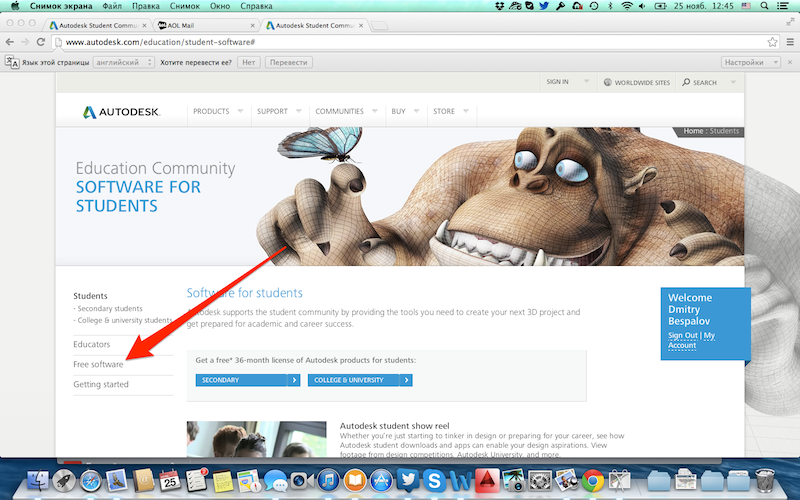This screenshot has height=500, width=800.
Task: Open Chrome menu hamburger icon
Action: click(x=789, y=42)
